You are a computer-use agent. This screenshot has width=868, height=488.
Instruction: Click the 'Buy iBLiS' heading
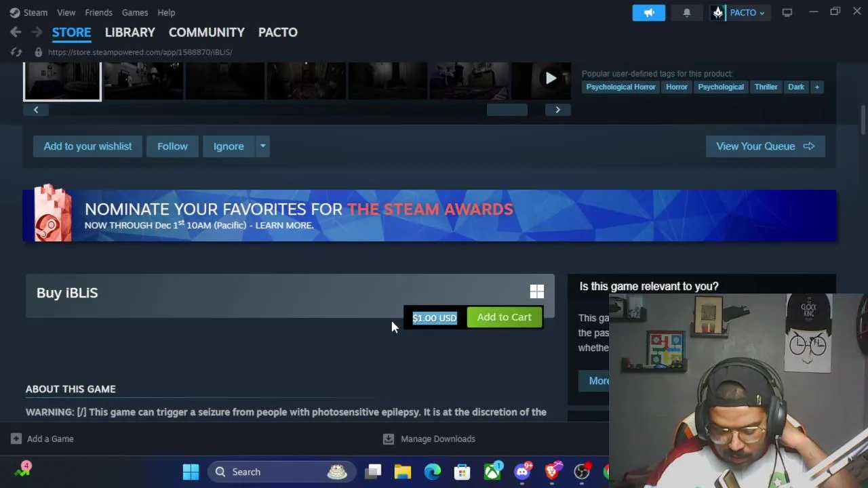pos(67,293)
